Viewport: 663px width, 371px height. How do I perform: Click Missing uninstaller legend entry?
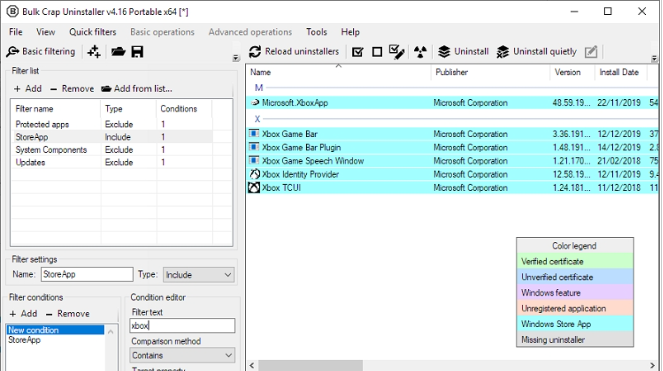(575, 340)
